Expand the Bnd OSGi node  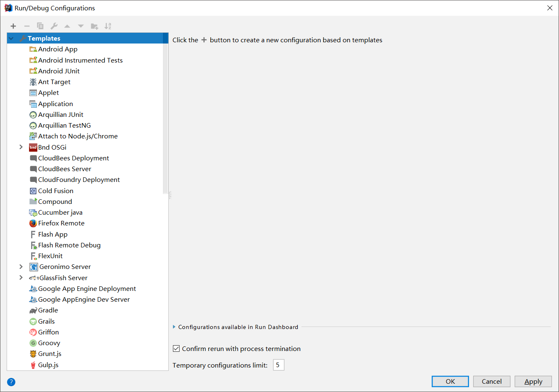coord(21,147)
